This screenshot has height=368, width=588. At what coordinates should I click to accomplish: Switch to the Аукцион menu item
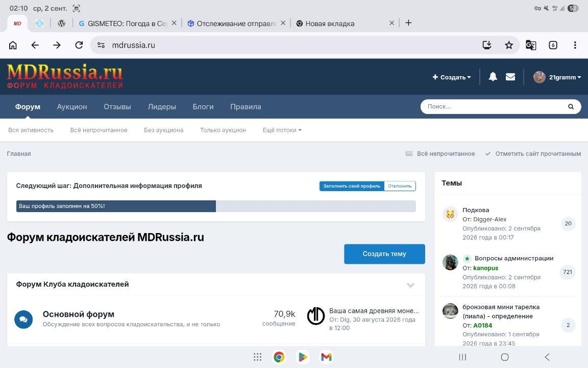(x=72, y=107)
